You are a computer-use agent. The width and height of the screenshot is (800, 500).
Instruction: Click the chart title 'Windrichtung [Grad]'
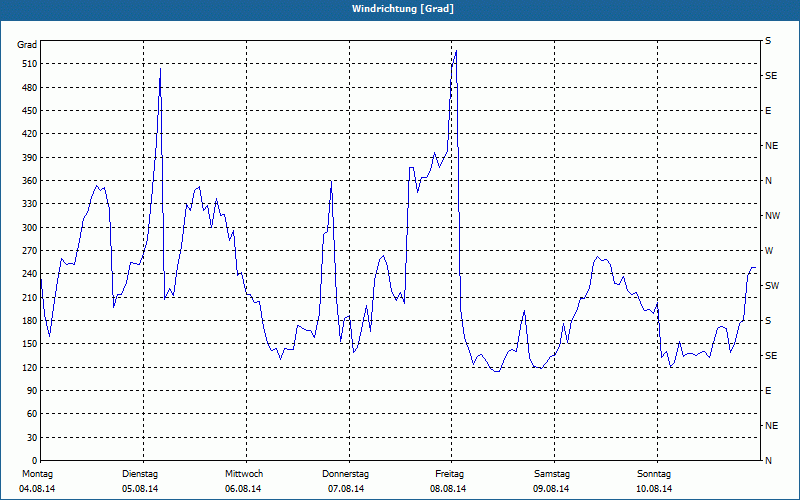coord(403,9)
